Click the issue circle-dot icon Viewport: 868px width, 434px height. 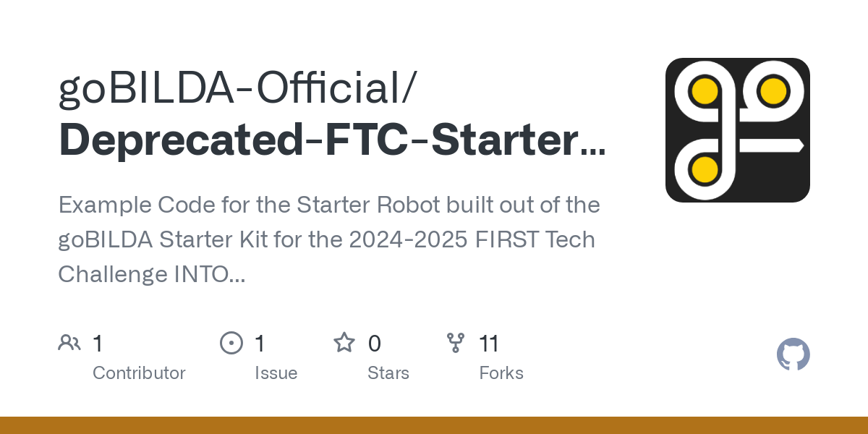coord(231,343)
